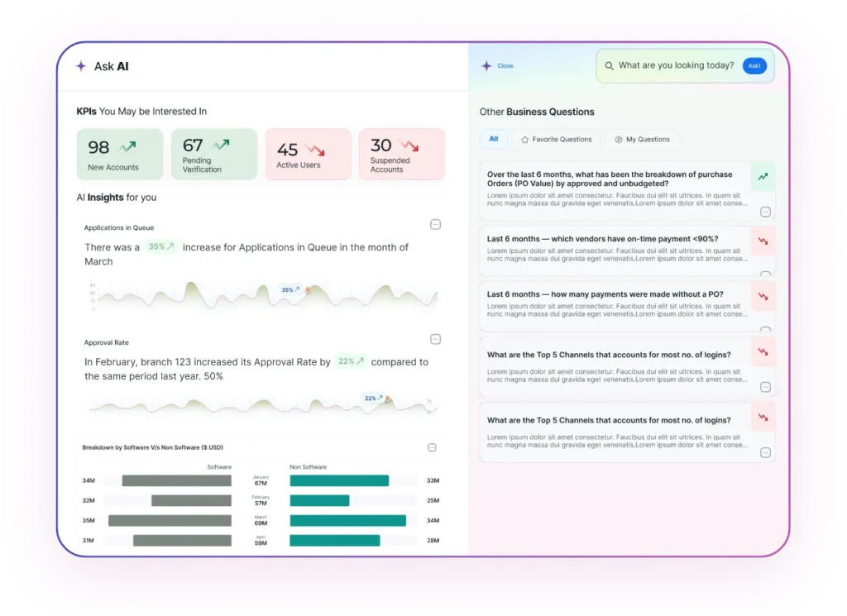Select the All filter tab

(x=493, y=139)
